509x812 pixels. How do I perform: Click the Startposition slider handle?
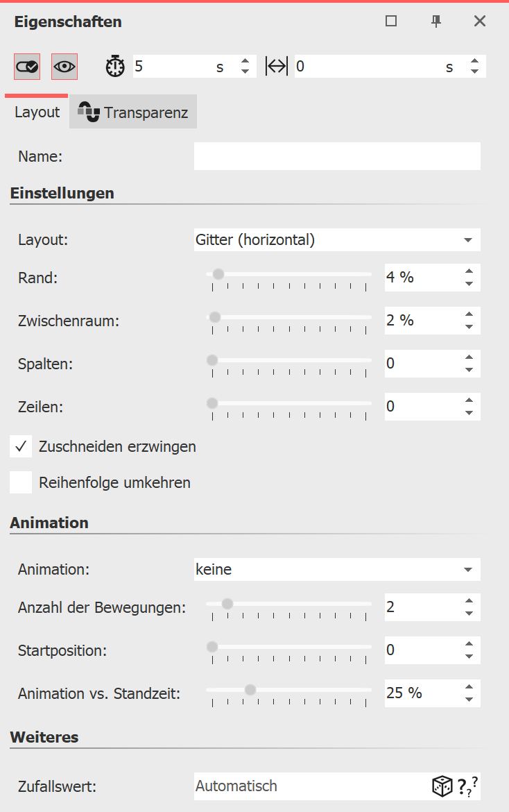pyautogui.click(x=212, y=646)
